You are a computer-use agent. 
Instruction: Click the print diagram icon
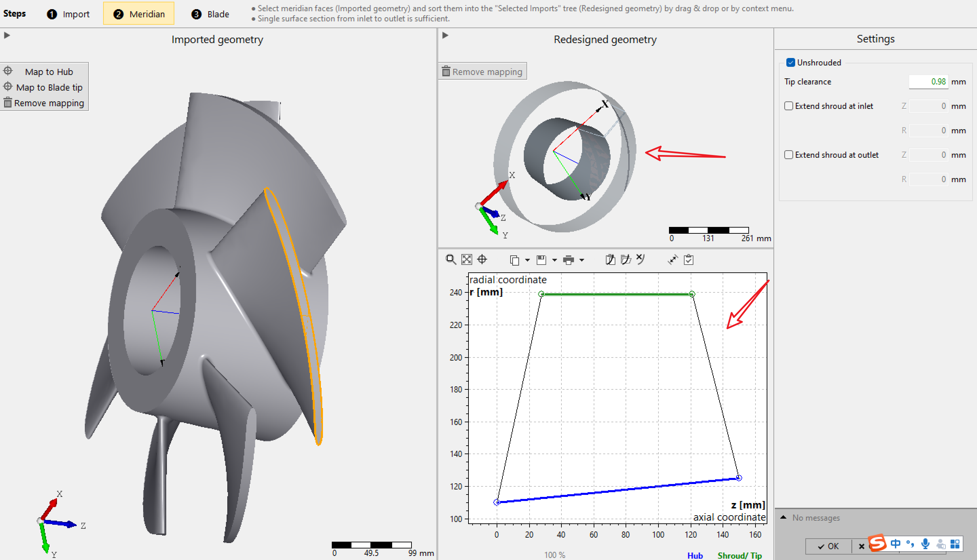point(568,260)
